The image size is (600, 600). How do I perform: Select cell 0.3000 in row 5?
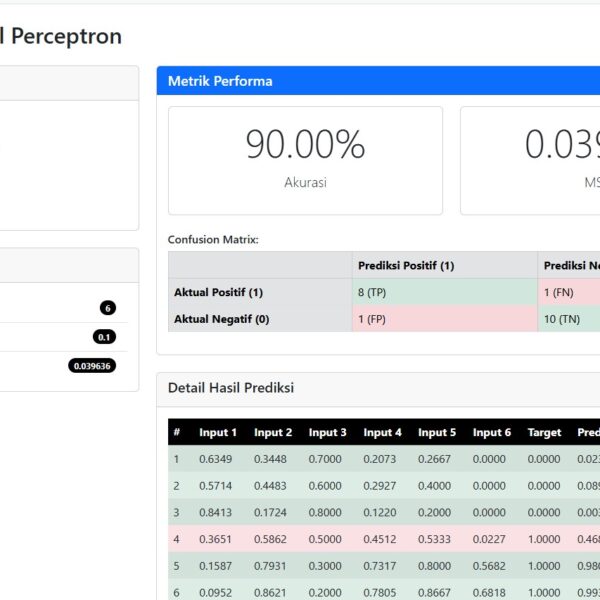tap(325, 566)
